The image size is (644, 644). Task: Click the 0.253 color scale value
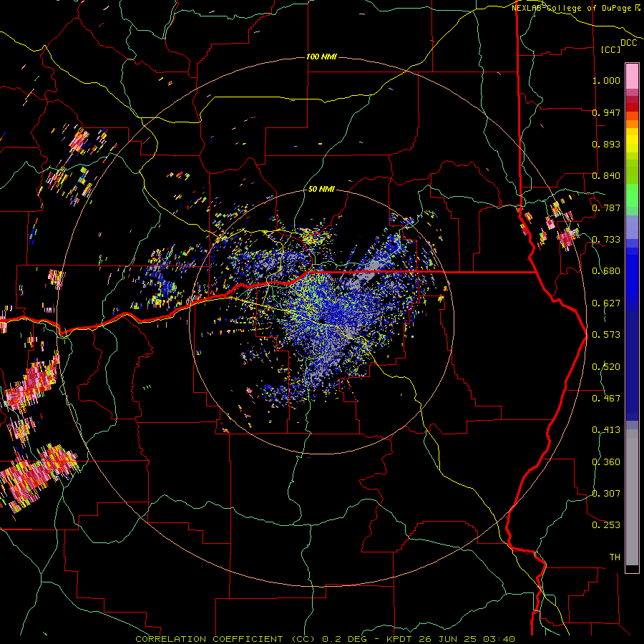tap(606, 525)
